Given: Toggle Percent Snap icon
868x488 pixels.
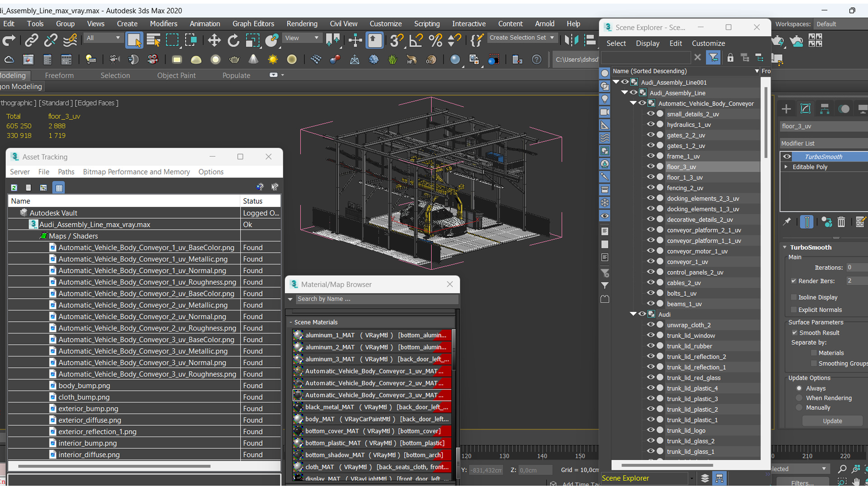Looking at the screenshot, I should (x=435, y=41).
